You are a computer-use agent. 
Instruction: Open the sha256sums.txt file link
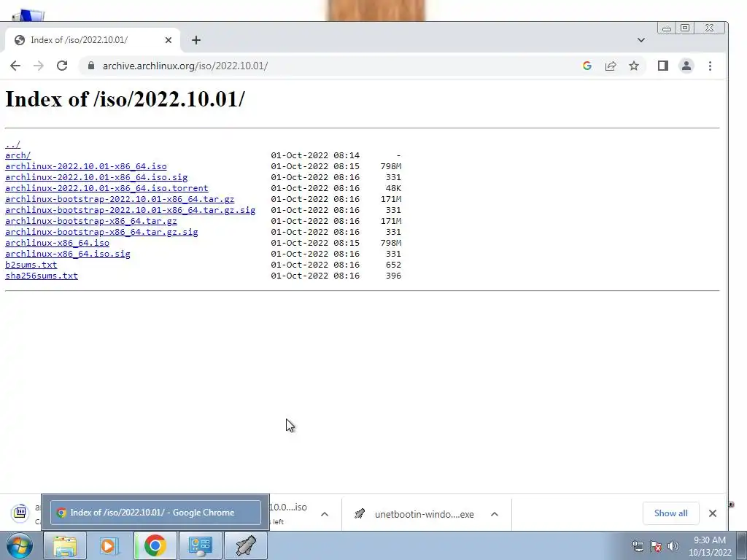pyautogui.click(x=42, y=276)
